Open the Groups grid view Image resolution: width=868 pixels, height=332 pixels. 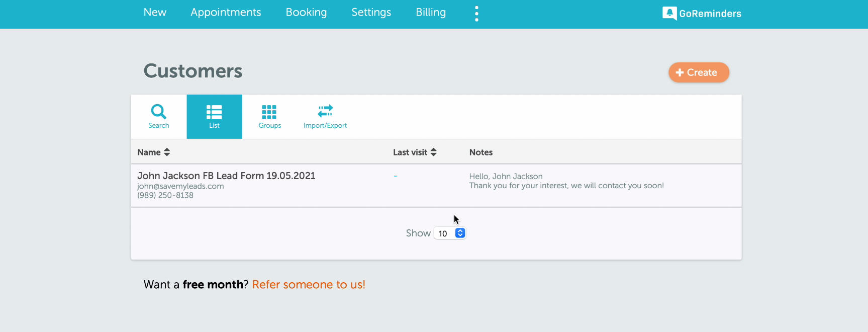(x=269, y=117)
